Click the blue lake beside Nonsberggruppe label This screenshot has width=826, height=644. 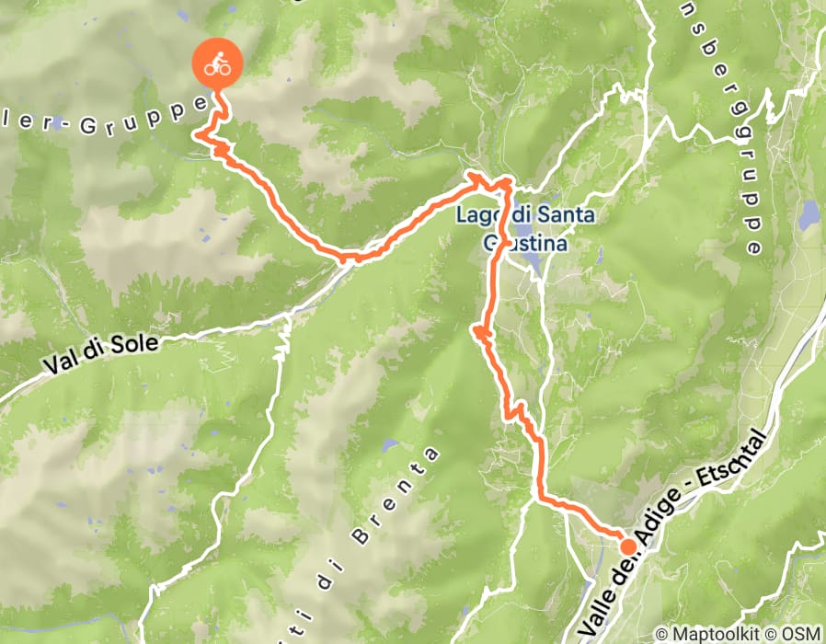tap(807, 216)
